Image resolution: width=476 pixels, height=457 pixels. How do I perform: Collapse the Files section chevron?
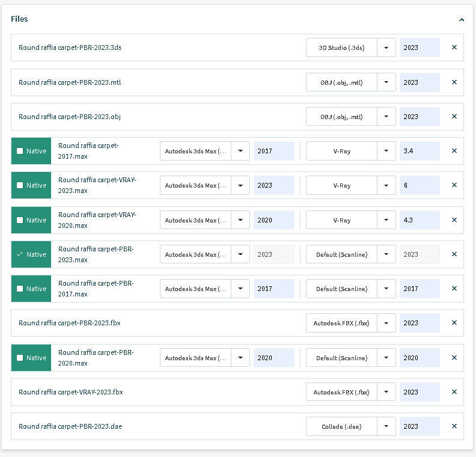pyautogui.click(x=461, y=19)
